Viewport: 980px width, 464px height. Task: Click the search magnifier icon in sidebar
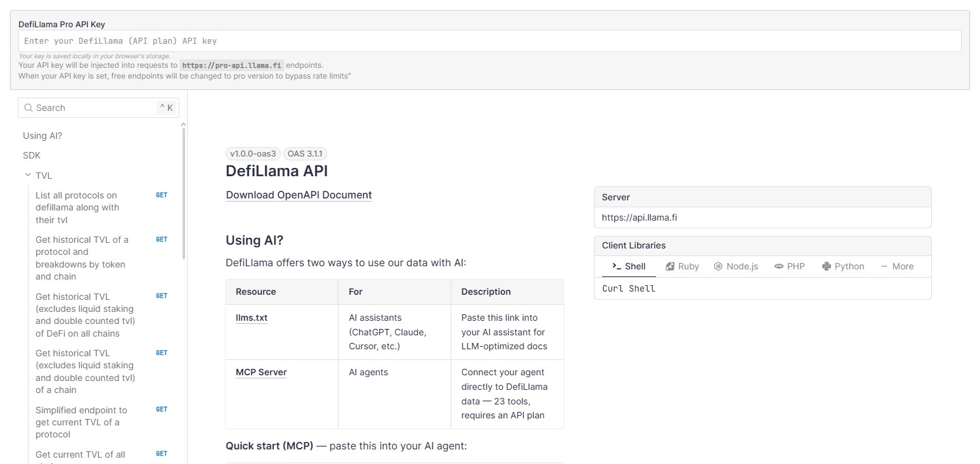point(29,108)
